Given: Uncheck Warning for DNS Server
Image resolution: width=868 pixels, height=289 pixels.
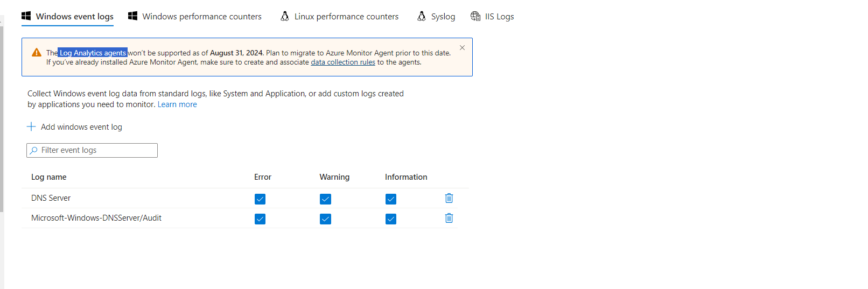Looking at the screenshot, I should tap(325, 199).
